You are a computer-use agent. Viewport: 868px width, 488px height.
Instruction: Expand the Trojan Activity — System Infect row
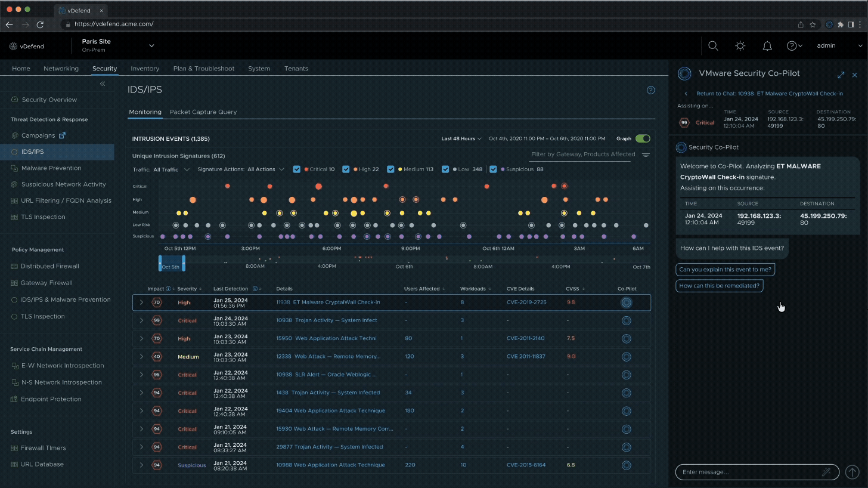tap(141, 320)
